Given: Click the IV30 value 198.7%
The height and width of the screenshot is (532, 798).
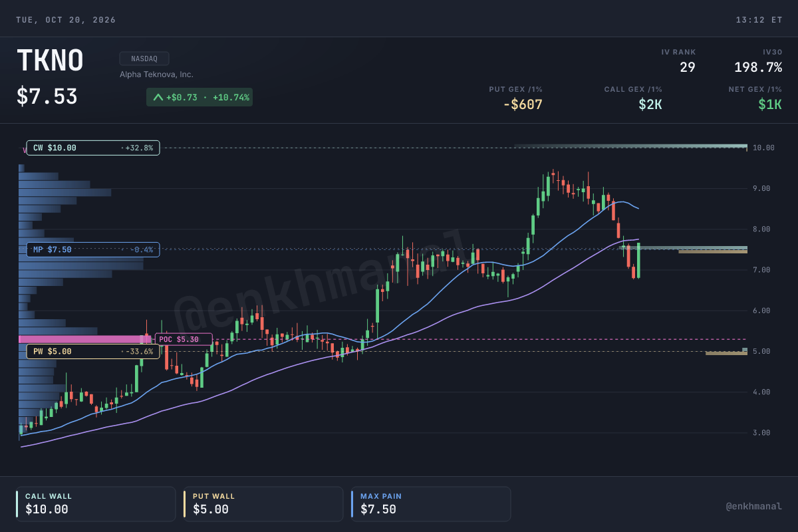Looking at the screenshot, I should coord(758,67).
